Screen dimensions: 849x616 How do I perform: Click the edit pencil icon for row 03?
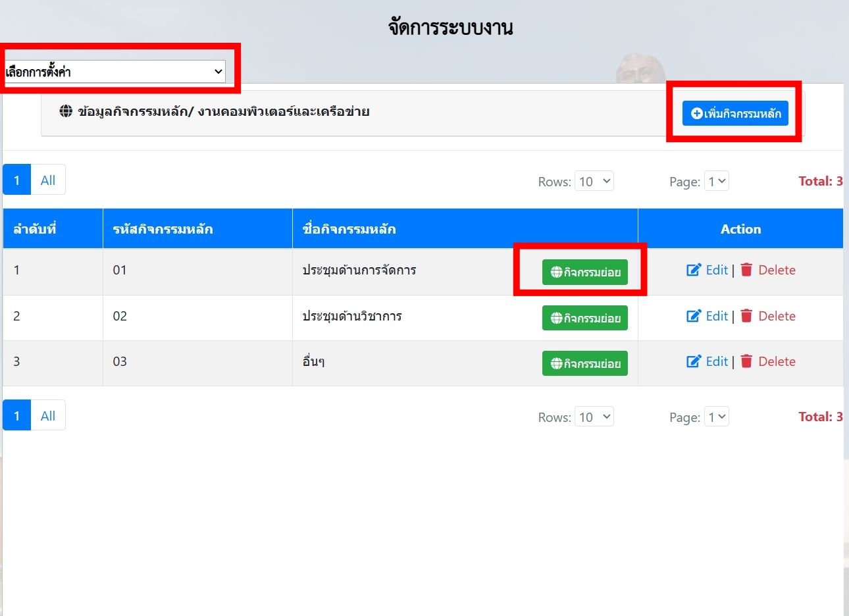pyautogui.click(x=694, y=361)
